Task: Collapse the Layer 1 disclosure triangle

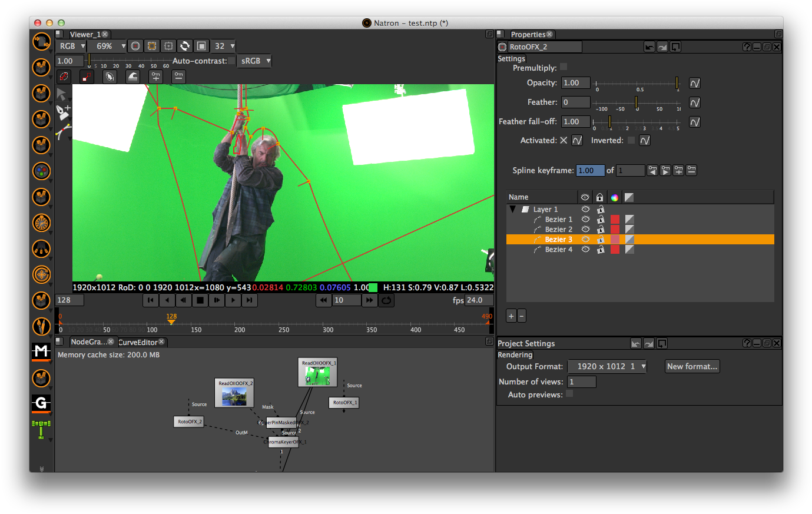Action: pos(513,209)
